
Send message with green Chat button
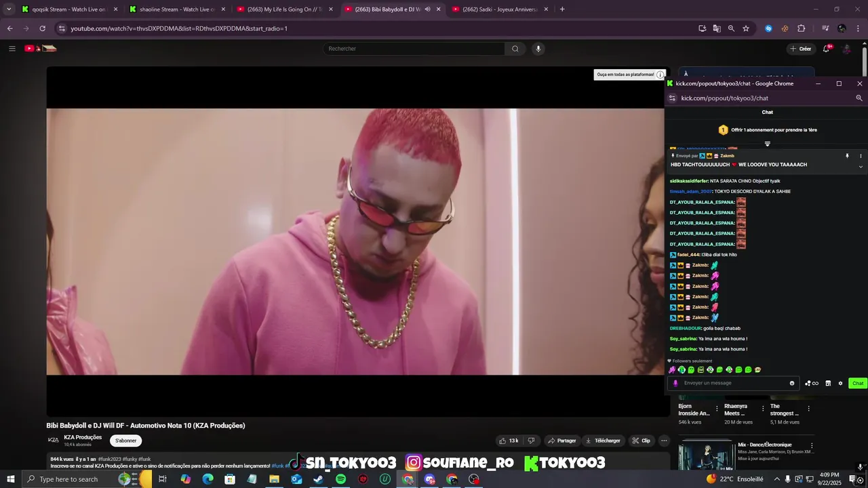coord(858,383)
